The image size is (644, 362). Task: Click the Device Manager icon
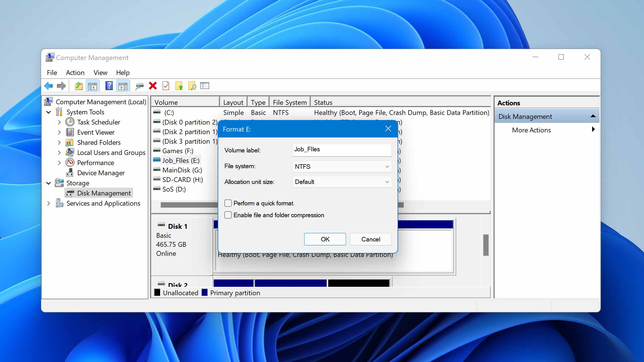pyautogui.click(x=70, y=172)
